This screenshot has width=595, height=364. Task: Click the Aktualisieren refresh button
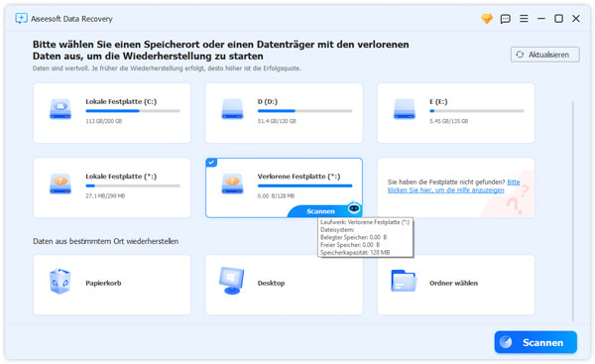544,55
